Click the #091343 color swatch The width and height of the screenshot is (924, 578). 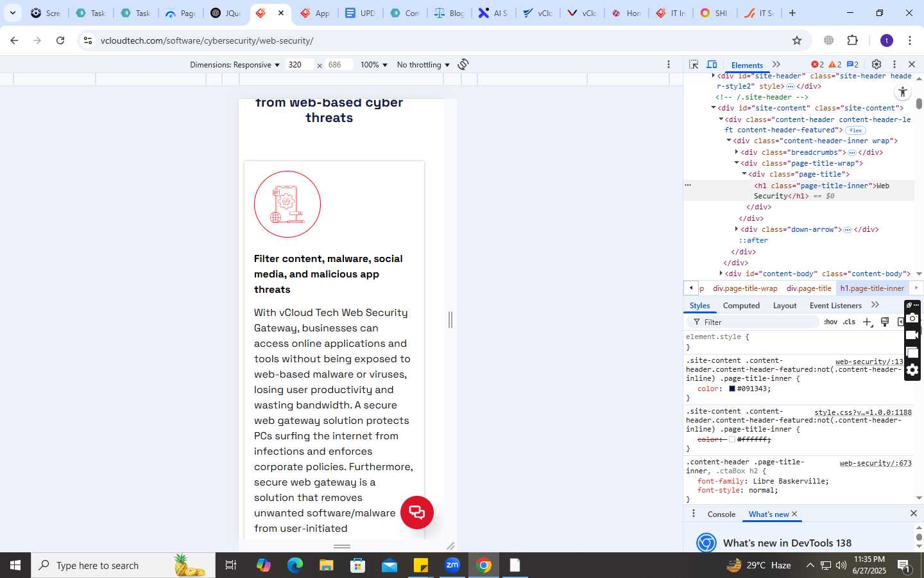pos(732,389)
